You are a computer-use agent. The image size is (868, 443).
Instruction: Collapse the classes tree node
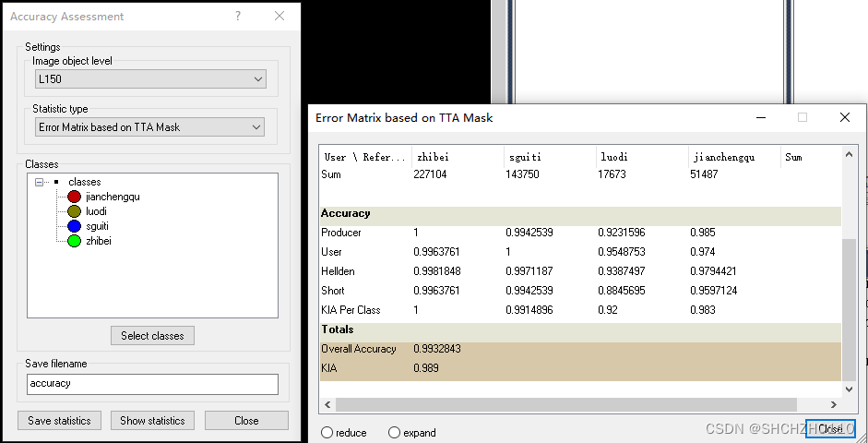pyautogui.click(x=39, y=182)
